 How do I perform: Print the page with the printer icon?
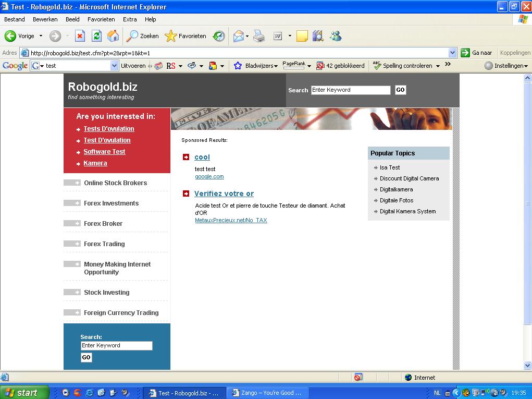[259, 35]
